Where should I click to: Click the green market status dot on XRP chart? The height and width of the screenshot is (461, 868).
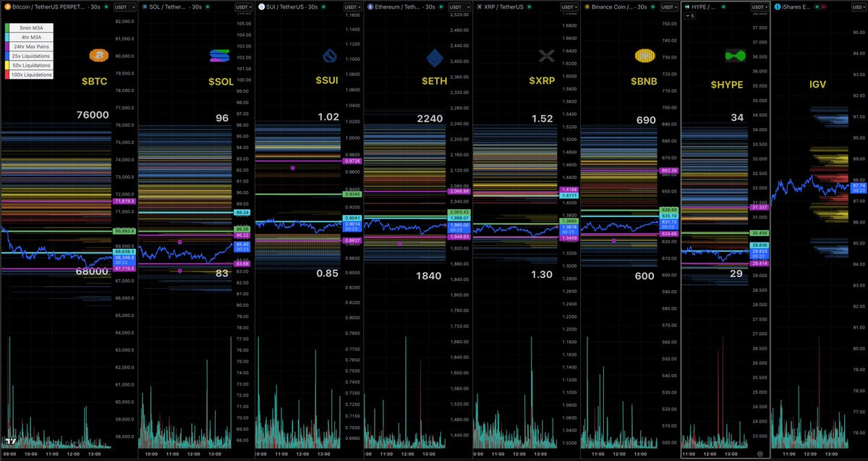[x=529, y=7]
